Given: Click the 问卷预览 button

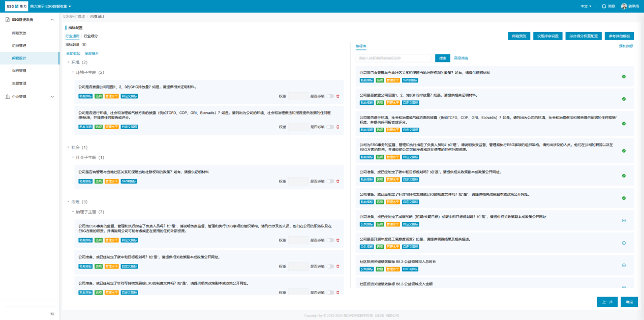Looking at the screenshot, I should (x=519, y=36).
